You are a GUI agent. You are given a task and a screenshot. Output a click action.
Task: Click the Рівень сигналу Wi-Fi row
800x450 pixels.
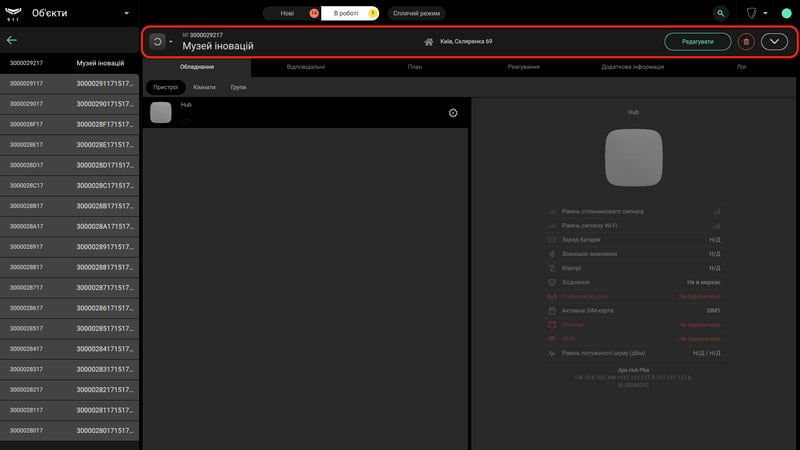coord(634,226)
